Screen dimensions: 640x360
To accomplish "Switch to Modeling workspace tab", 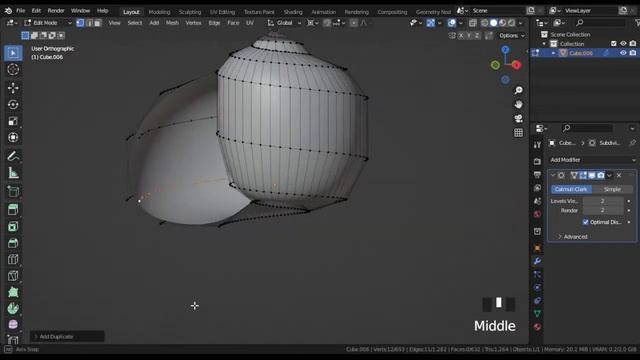I will click(159, 12).
